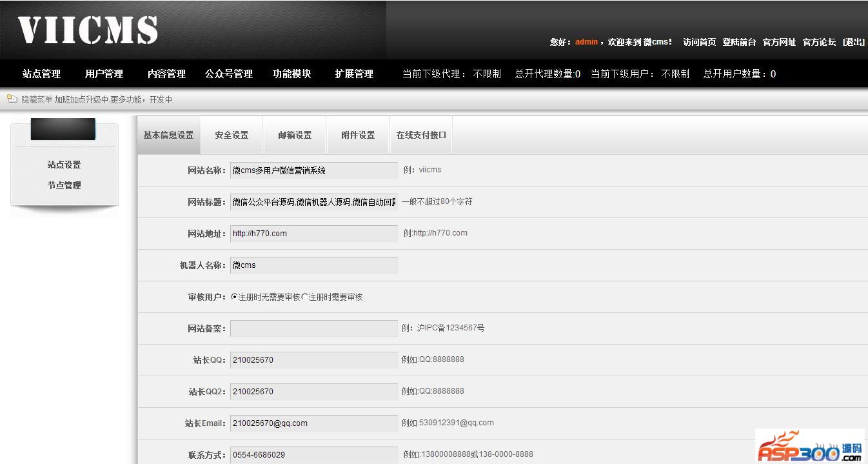
Task: Open 站点管理 menu
Action: [x=41, y=74]
